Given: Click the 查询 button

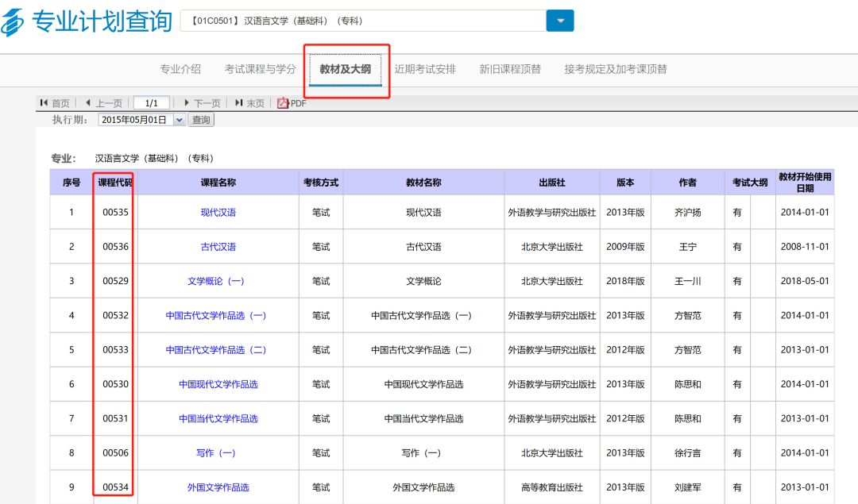Looking at the screenshot, I should [200, 120].
